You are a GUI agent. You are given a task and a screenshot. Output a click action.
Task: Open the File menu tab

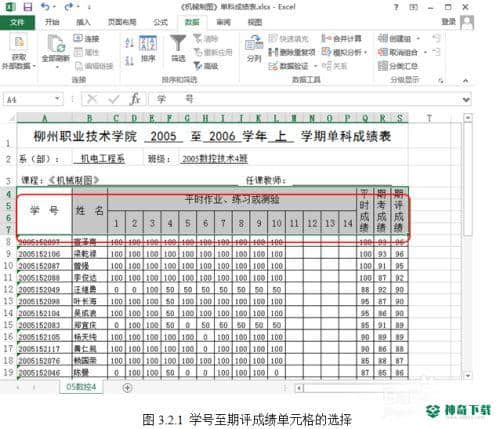tap(17, 22)
